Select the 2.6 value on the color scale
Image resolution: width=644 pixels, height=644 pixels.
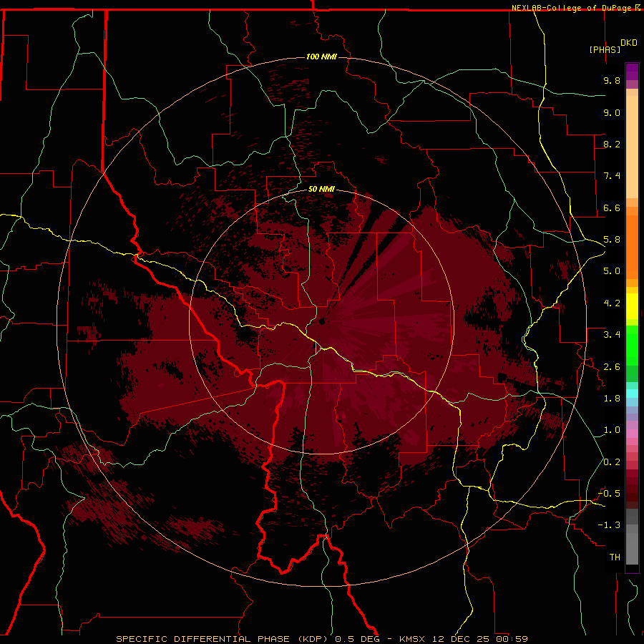pos(612,367)
